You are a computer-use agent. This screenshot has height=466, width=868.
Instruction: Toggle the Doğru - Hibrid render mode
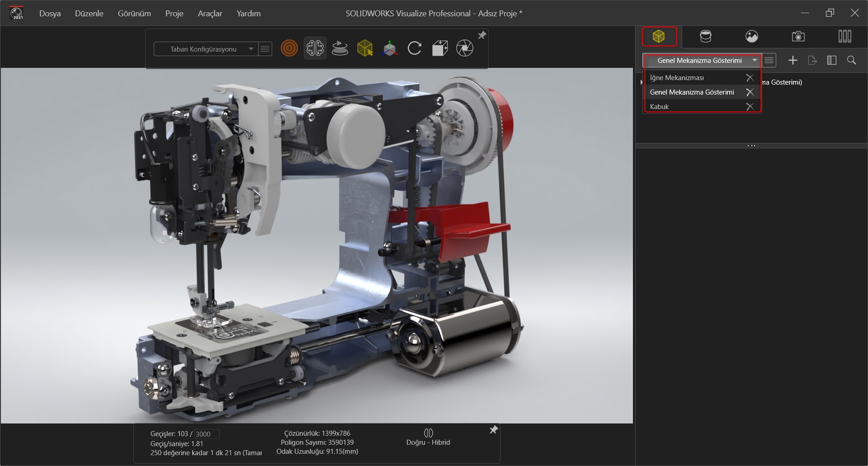(x=428, y=437)
